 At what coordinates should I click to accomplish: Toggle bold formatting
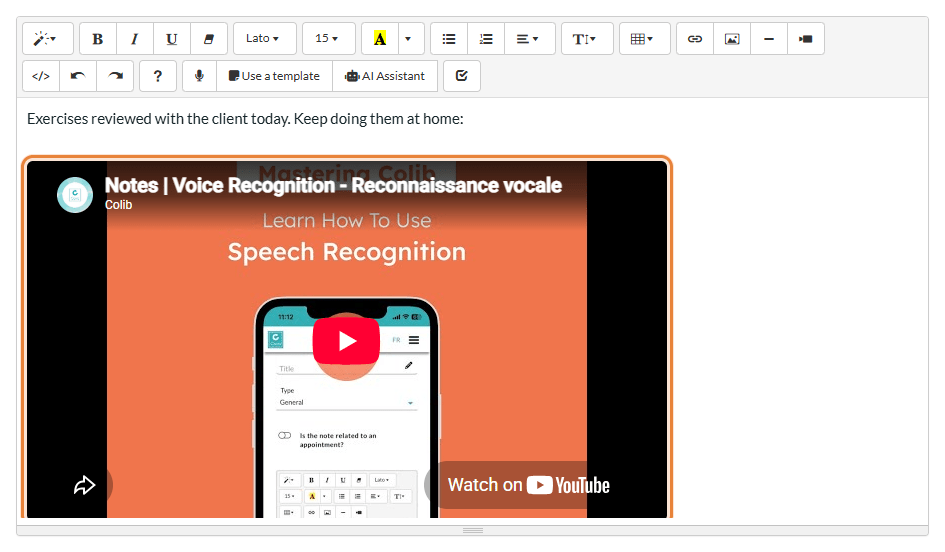point(98,39)
